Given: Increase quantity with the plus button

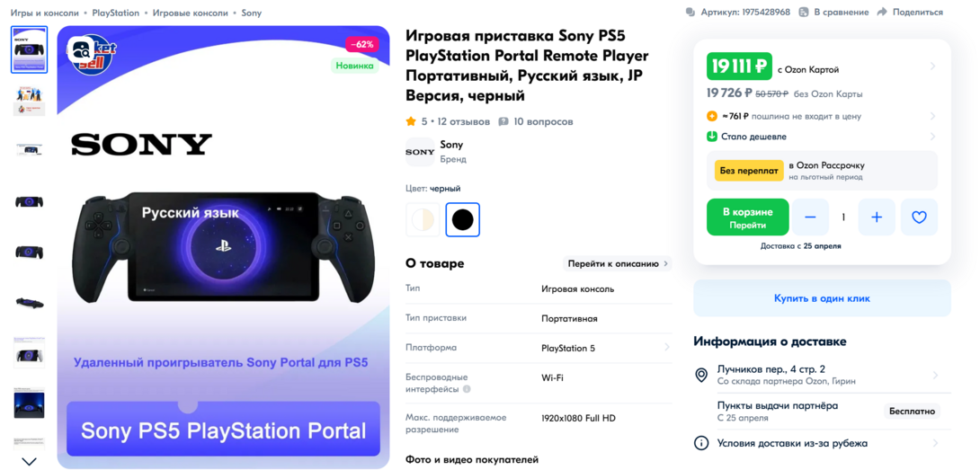Looking at the screenshot, I should coord(877,217).
